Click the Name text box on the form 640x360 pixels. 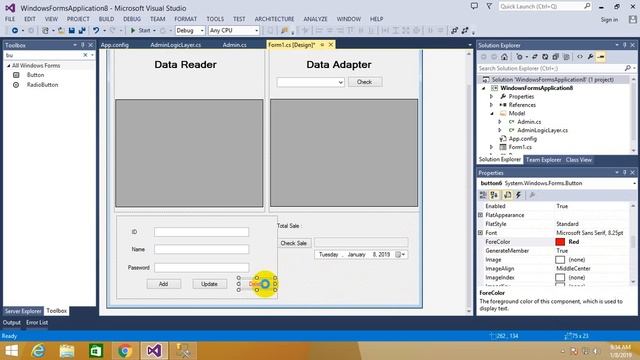point(201,249)
